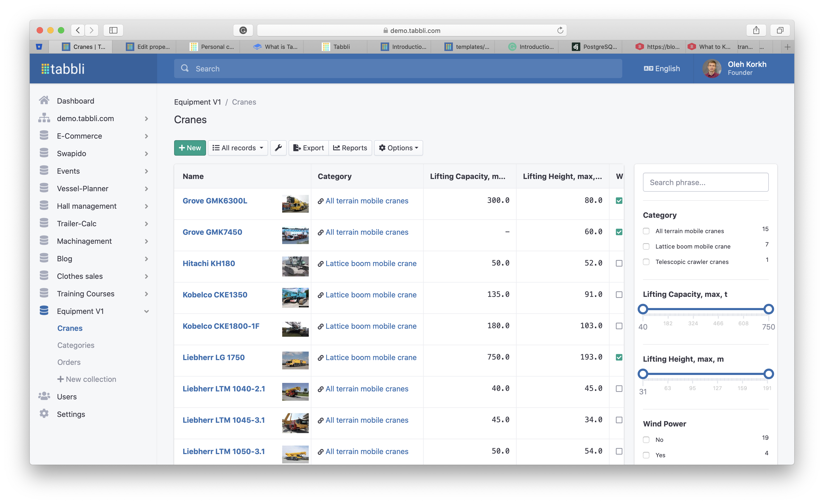Open the Categories collection in sidebar
824x504 pixels.
(x=76, y=345)
